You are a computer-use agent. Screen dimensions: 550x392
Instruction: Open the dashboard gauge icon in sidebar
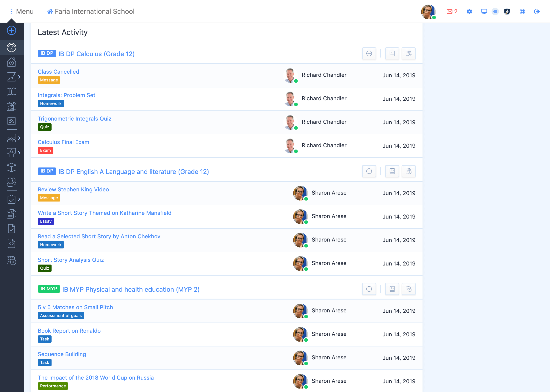[x=11, y=47]
